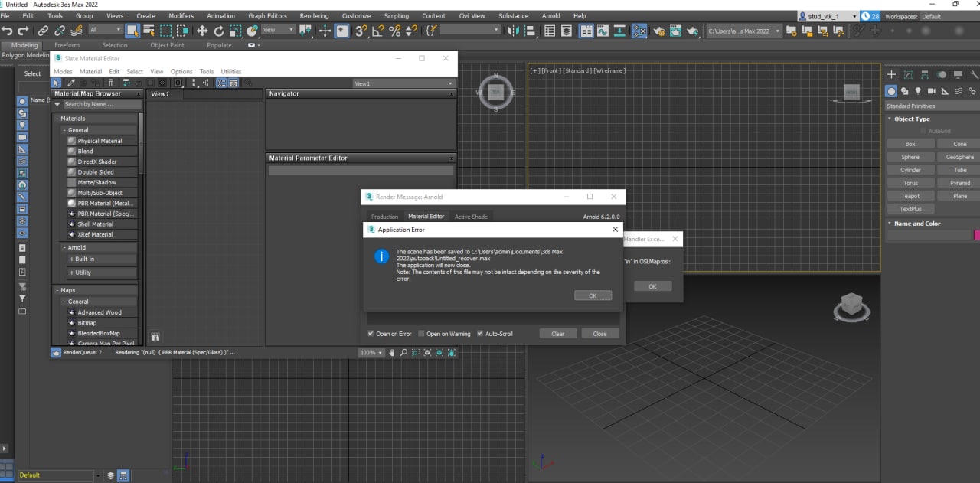Open the reference coordinate View dropdown
980x483 pixels.
click(279, 30)
